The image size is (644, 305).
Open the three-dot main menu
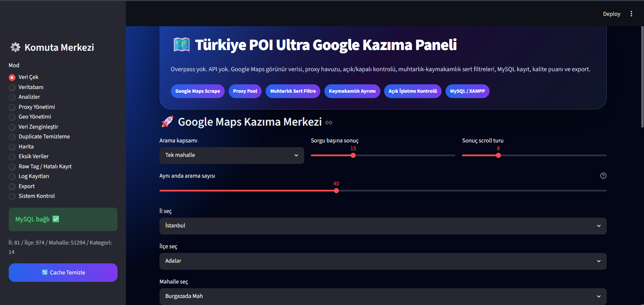point(631,14)
